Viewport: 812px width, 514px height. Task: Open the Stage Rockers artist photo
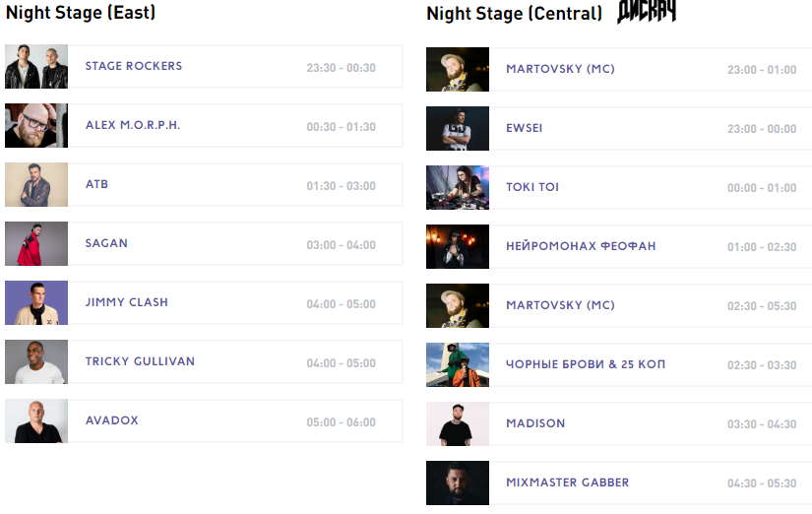click(x=36, y=67)
